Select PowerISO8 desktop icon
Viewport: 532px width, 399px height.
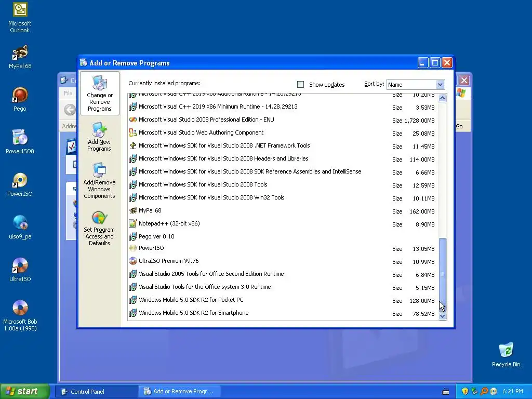click(x=20, y=142)
